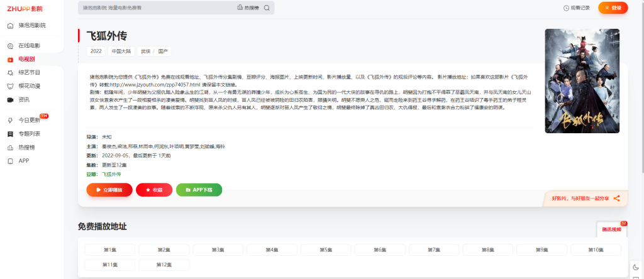
Task: Click the APP phone icon
Action: [x=10, y=161]
